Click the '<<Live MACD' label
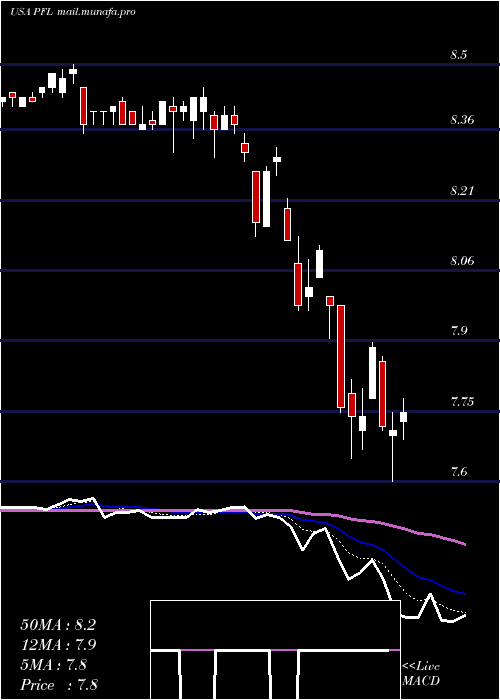Screen dimensions: 500x700 [421, 674]
